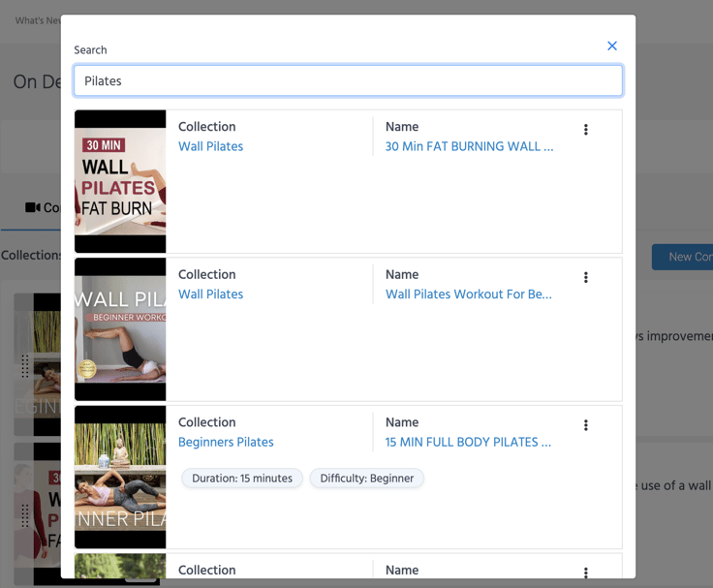Click the Pilates search input field
The height and width of the screenshot is (588, 713).
(x=348, y=81)
